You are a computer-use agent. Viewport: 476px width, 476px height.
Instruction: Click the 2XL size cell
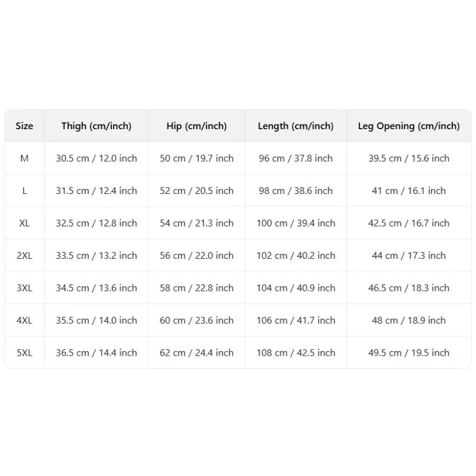tap(24, 256)
